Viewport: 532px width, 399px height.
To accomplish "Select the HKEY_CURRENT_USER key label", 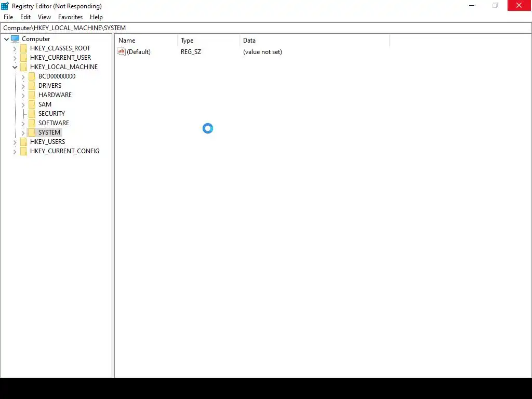I will click(60, 58).
